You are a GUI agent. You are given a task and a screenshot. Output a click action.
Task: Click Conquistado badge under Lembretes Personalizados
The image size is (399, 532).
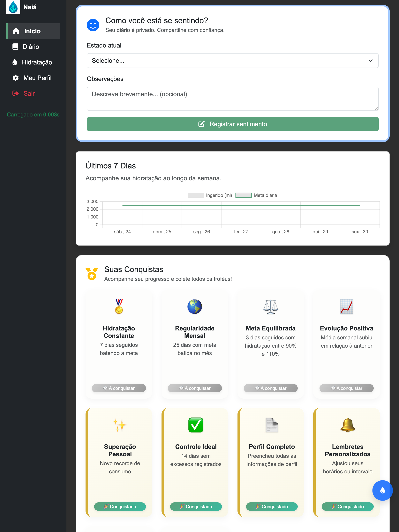[x=348, y=506]
